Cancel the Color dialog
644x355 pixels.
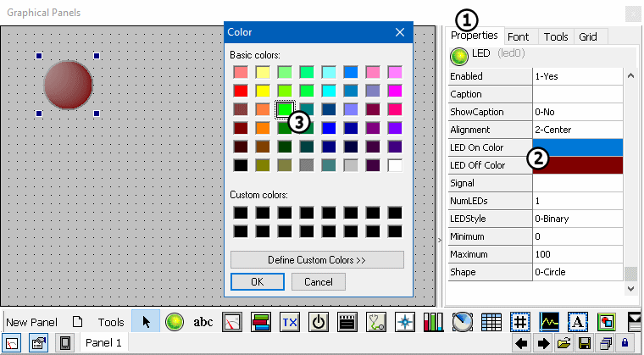[x=318, y=281]
